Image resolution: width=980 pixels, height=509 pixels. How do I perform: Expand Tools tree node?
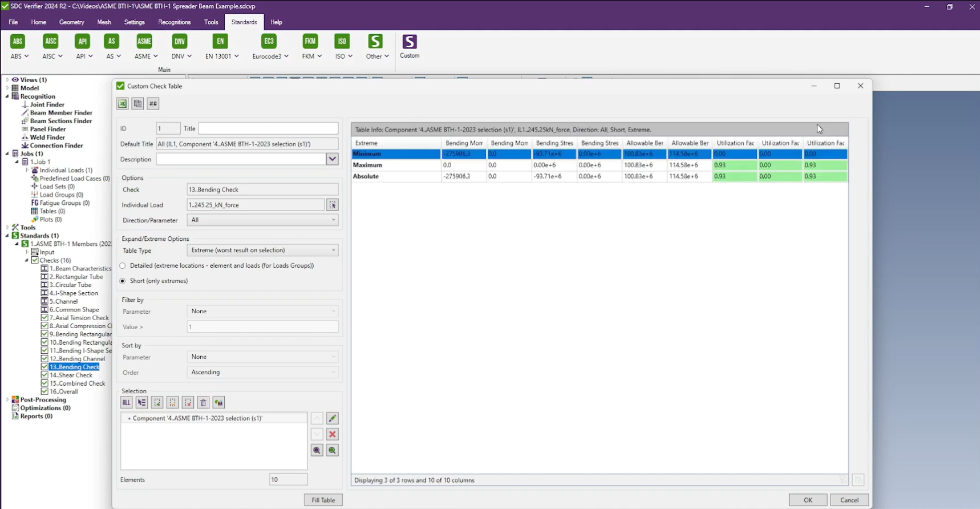pyautogui.click(x=7, y=227)
